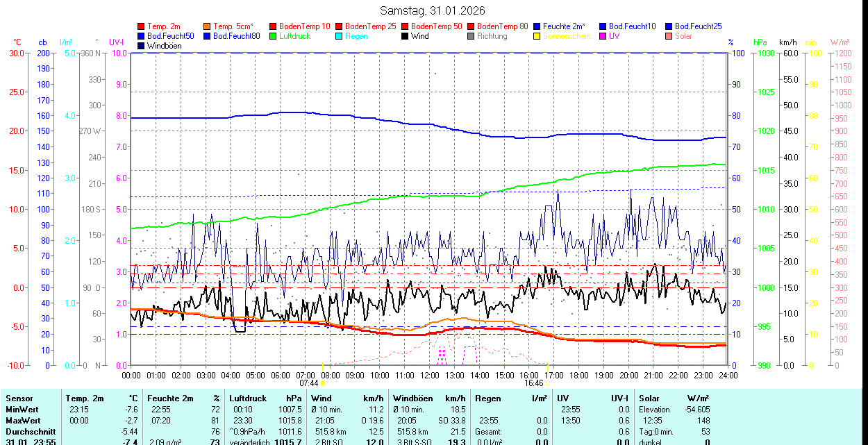Select the Bod.Feucht10 legend label
Screen dimensions: 868x445
pos(632,26)
